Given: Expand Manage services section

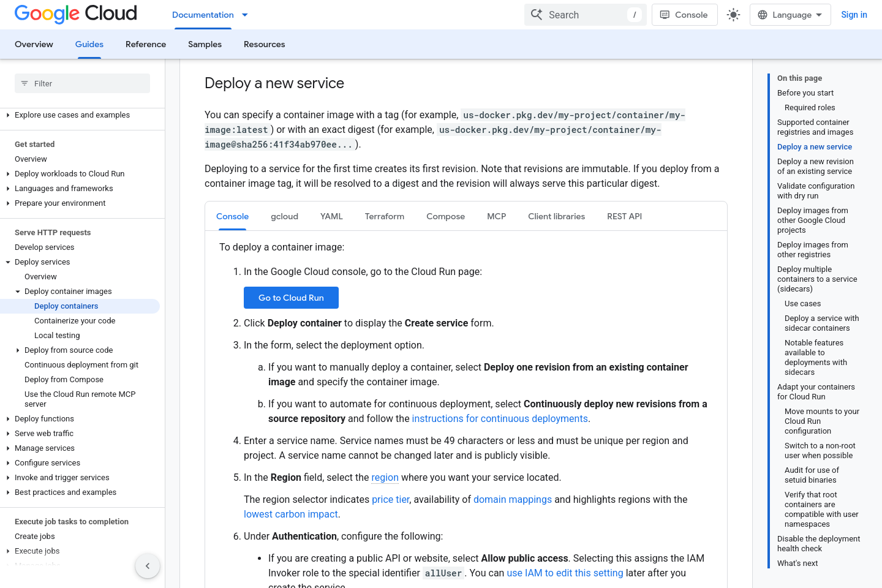Looking at the screenshot, I should coord(8,448).
